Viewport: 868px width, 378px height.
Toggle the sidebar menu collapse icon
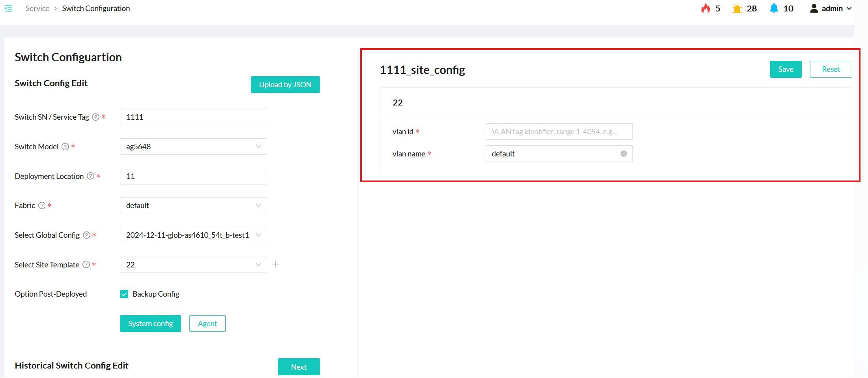click(x=8, y=8)
